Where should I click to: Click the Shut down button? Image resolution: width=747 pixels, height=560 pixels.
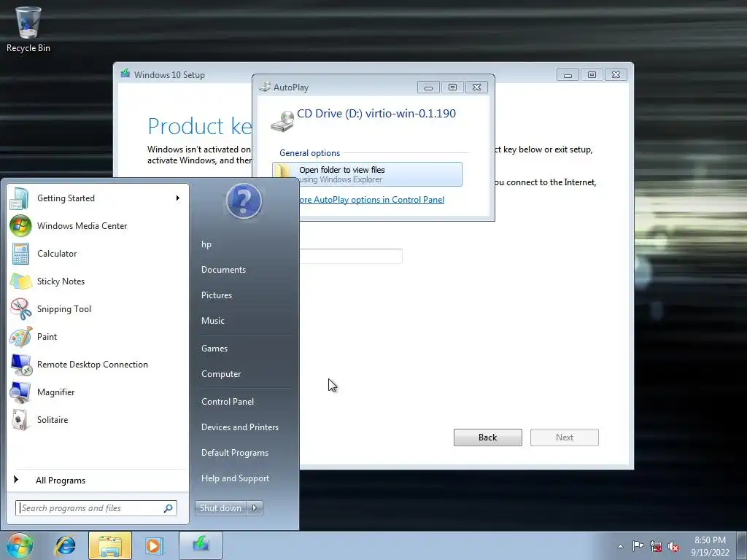(220, 508)
